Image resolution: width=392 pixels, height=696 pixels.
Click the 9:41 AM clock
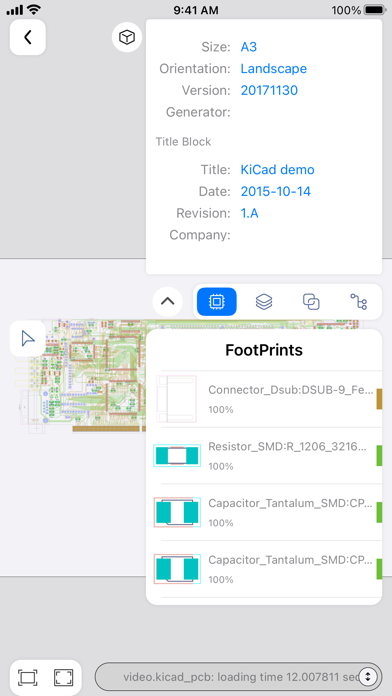[196, 10]
